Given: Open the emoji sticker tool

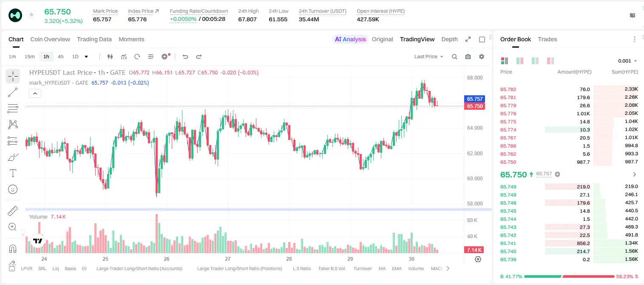Looking at the screenshot, I should tap(13, 189).
